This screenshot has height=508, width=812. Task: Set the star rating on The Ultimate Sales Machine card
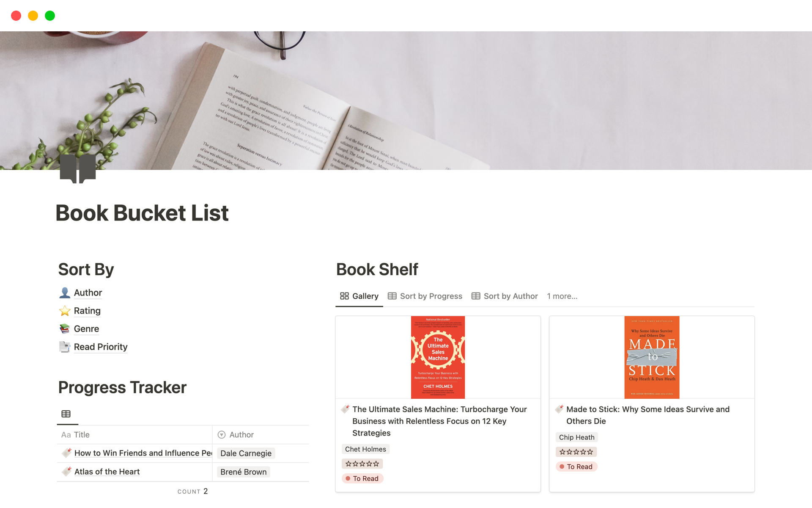[x=362, y=464]
